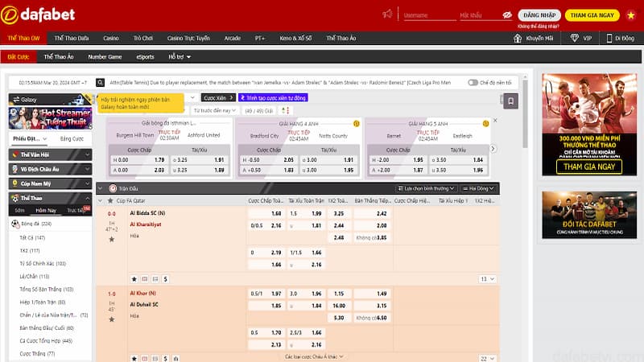Open the VIP diamond icon
This screenshot has width=644, height=362.
click(x=574, y=38)
